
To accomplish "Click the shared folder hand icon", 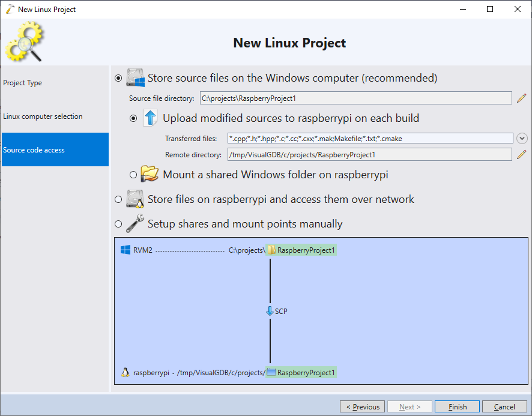I will pos(150,173).
